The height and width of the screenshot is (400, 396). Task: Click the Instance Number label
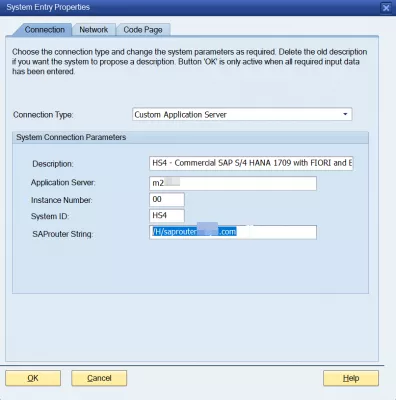tap(62, 200)
